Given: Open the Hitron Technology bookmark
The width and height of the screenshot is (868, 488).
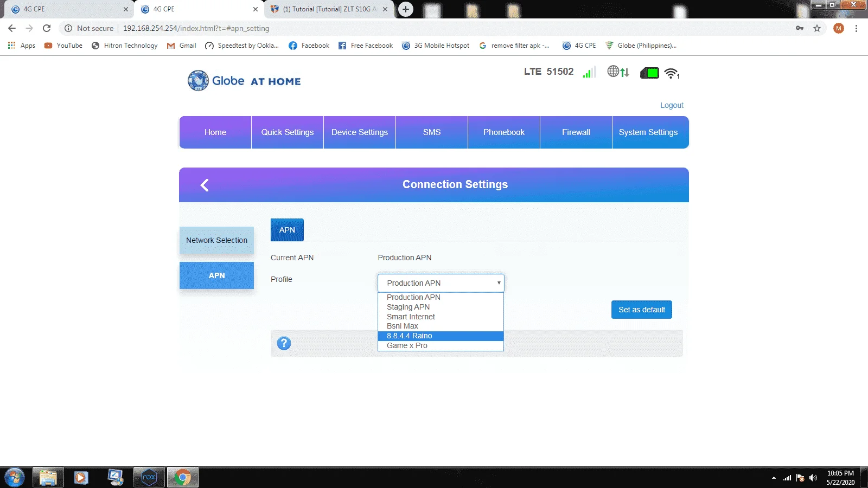Looking at the screenshot, I should click(125, 46).
